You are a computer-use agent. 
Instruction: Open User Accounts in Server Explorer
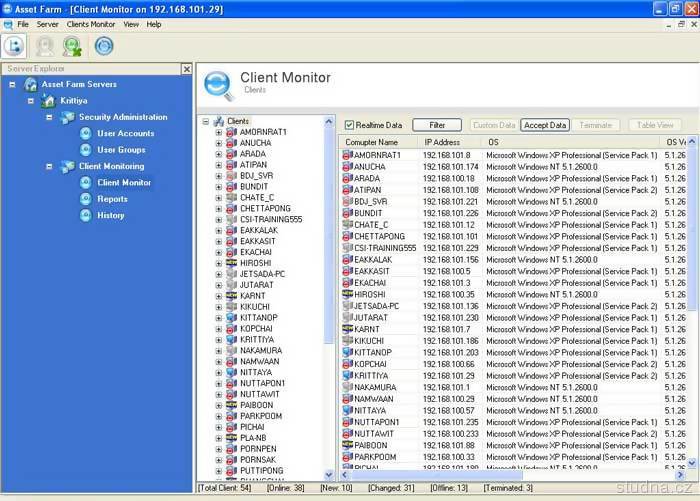pos(125,134)
